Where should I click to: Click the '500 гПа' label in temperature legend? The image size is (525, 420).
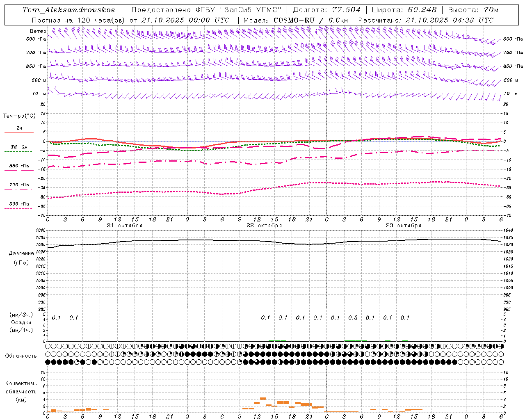click(19, 204)
